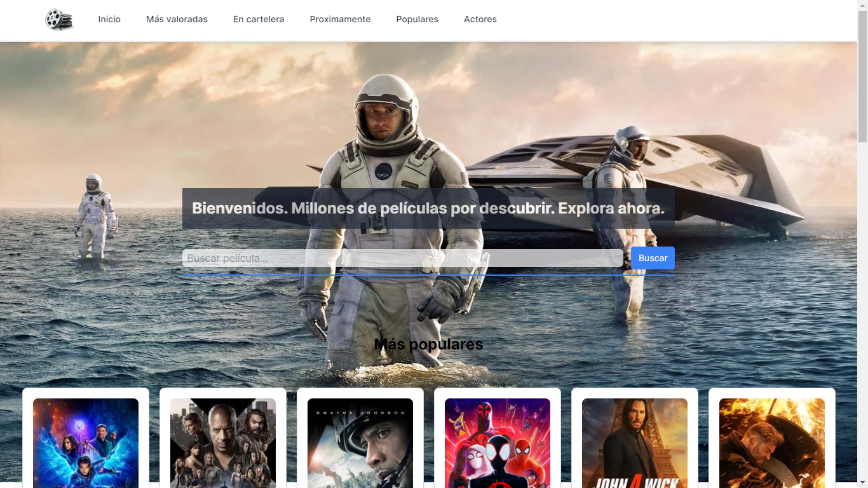Click the blue Buscar button
This screenshot has width=868, height=488.
click(653, 258)
